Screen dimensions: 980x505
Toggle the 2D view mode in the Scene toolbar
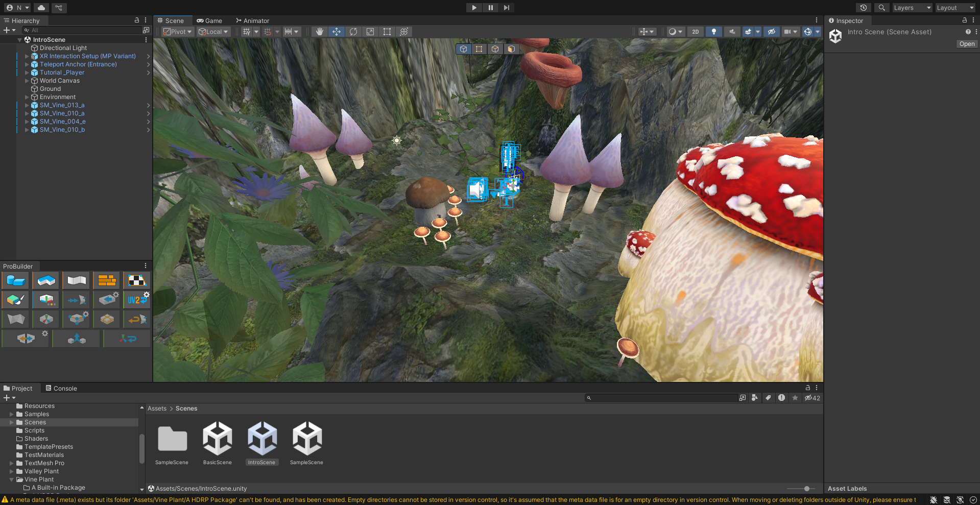point(695,31)
